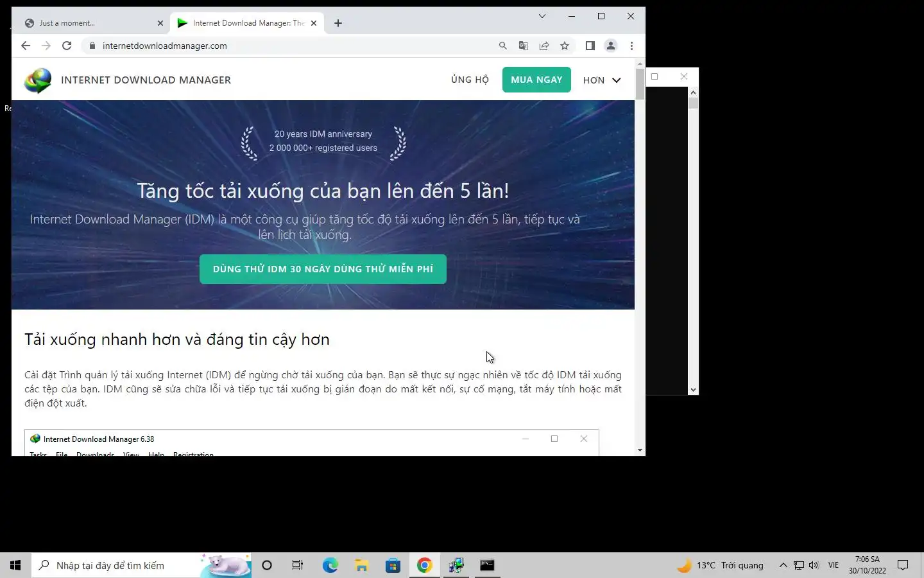This screenshot has height=578, width=924.
Task: Open the network status tray icon
Action: coord(799,565)
